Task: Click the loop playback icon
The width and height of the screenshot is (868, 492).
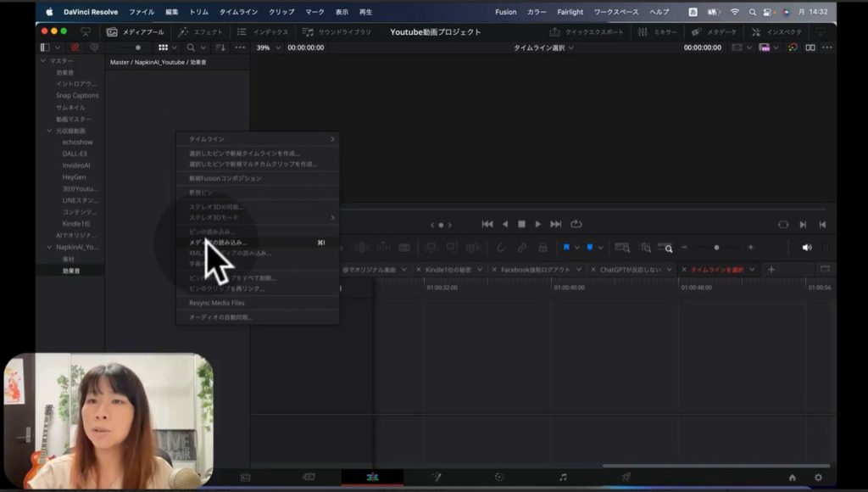Action: coord(576,224)
